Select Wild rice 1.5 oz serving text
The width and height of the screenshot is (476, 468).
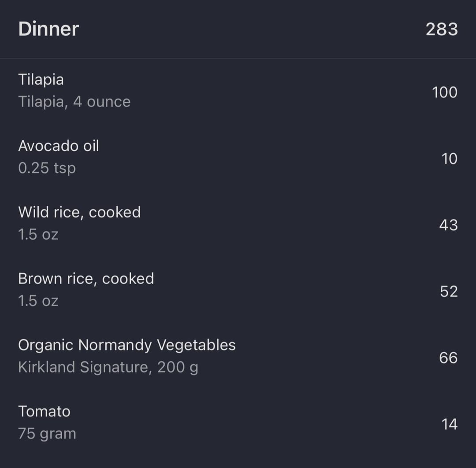pyautogui.click(x=38, y=234)
